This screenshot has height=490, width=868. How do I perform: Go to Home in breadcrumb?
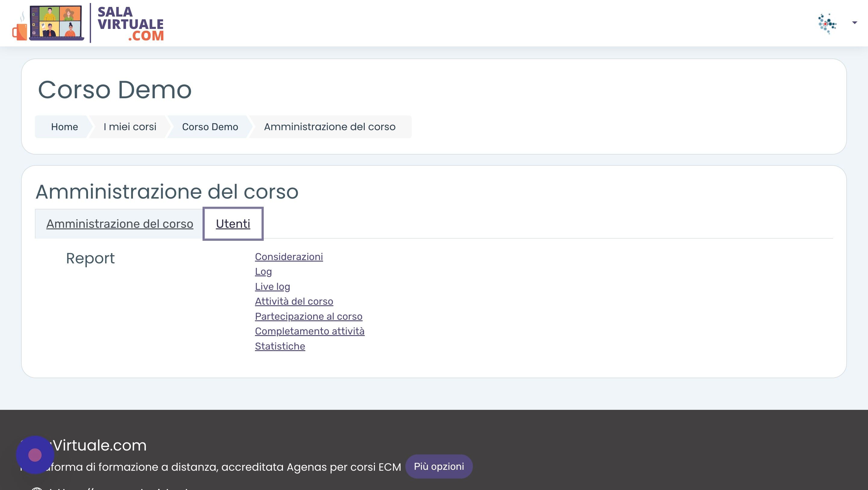pyautogui.click(x=64, y=127)
